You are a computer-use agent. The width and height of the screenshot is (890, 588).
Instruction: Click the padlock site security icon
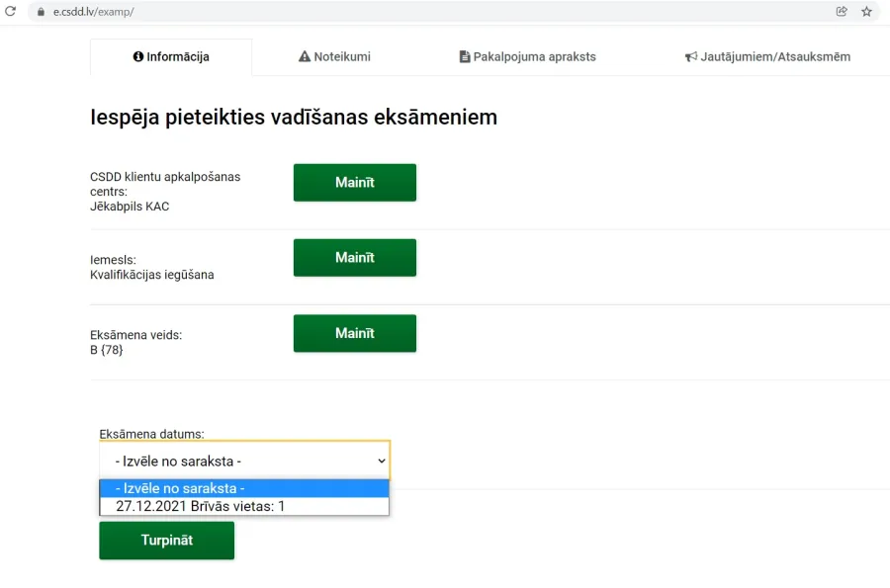(x=41, y=11)
